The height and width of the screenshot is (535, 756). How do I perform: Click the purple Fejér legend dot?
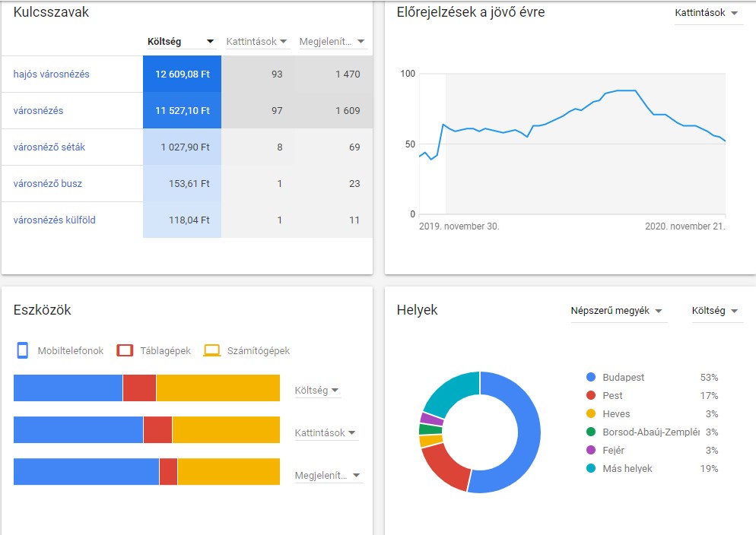click(591, 450)
